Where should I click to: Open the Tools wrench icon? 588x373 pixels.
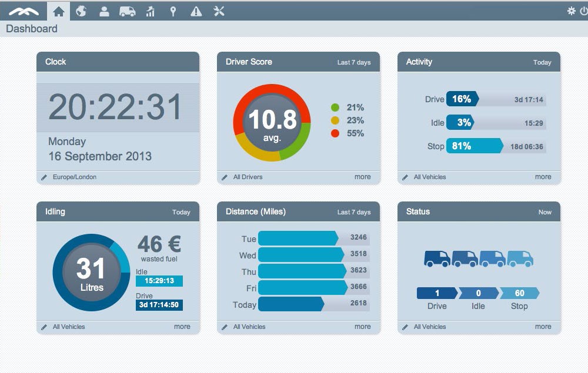[x=219, y=11]
